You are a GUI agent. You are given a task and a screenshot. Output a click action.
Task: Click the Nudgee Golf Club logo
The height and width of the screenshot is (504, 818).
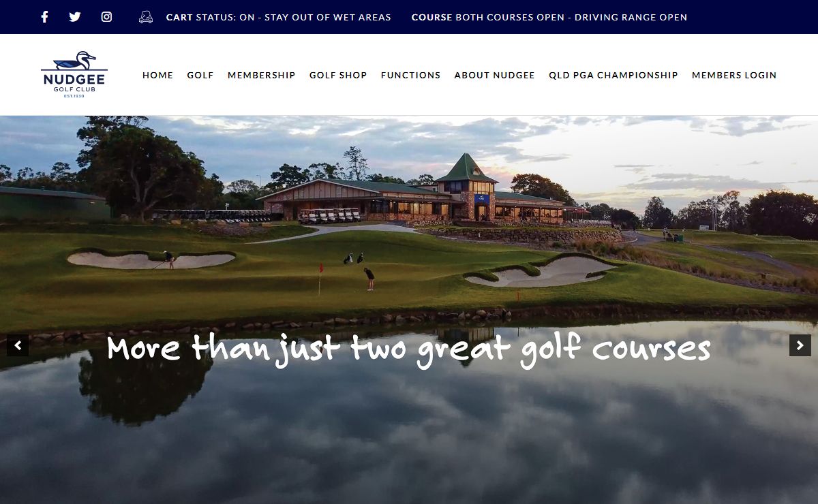pyautogui.click(x=74, y=74)
